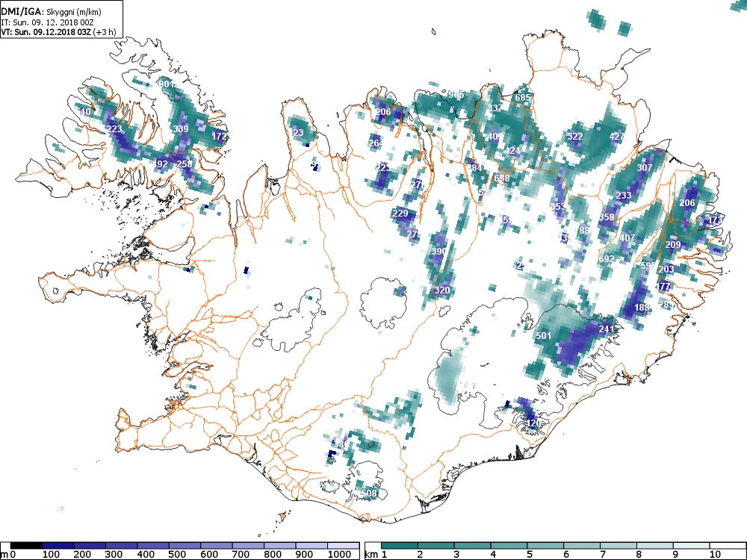
Task: Click the 307 visibility value on the map
Action: pyautogui.click(x=645, y=167)
